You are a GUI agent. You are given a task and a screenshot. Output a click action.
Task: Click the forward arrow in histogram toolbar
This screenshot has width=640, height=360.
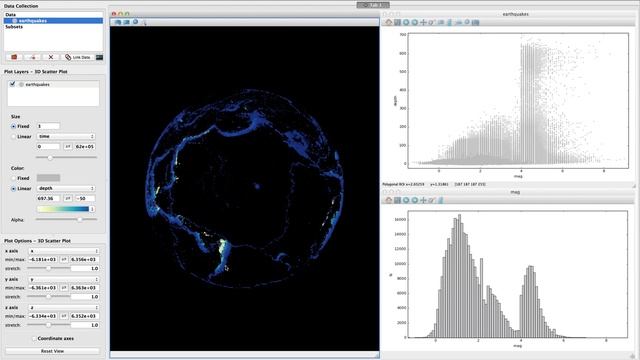[414, 200]
